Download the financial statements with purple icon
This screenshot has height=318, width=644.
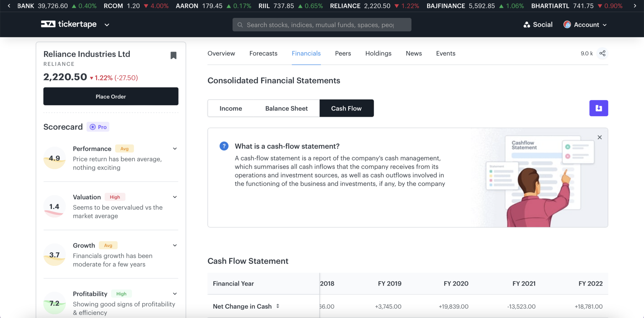pyautogui.click(x=598, y=108)
